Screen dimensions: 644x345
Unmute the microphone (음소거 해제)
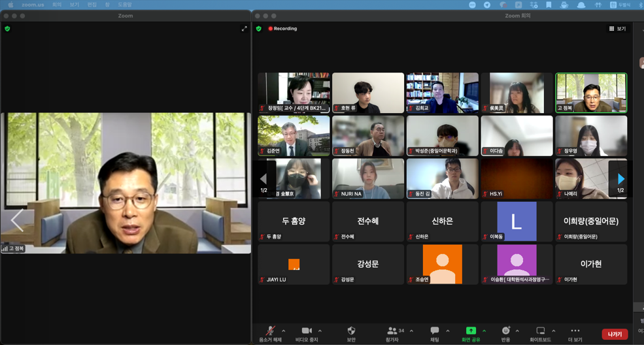pos(270,331)
